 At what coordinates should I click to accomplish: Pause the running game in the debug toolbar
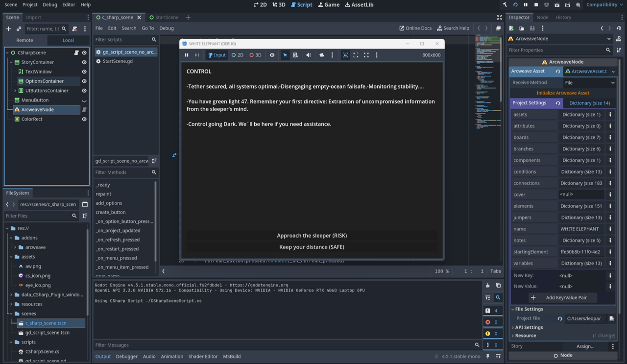187,55
